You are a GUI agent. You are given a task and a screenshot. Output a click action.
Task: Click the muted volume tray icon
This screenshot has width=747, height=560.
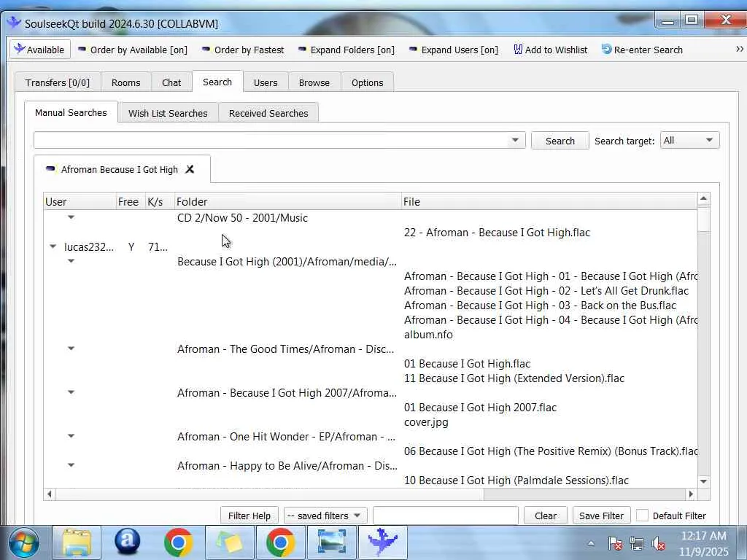pyautogui.click(x=659, y=543)
